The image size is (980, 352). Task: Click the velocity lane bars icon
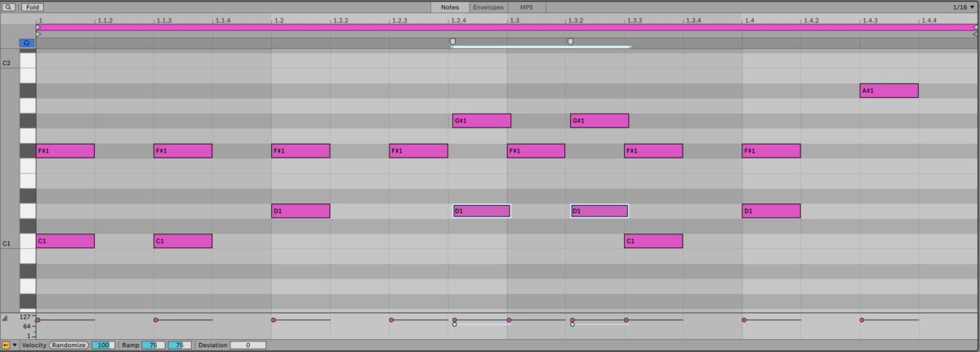[x=5, y=318]
